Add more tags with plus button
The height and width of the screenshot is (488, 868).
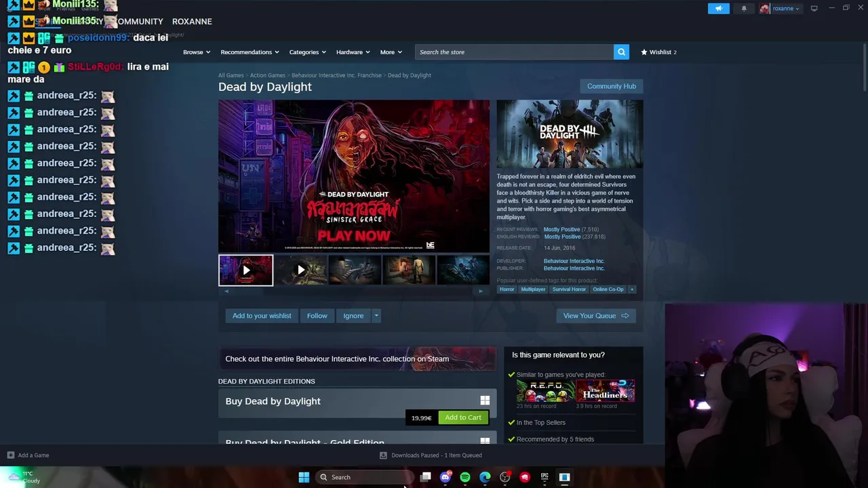pos(632,289)
